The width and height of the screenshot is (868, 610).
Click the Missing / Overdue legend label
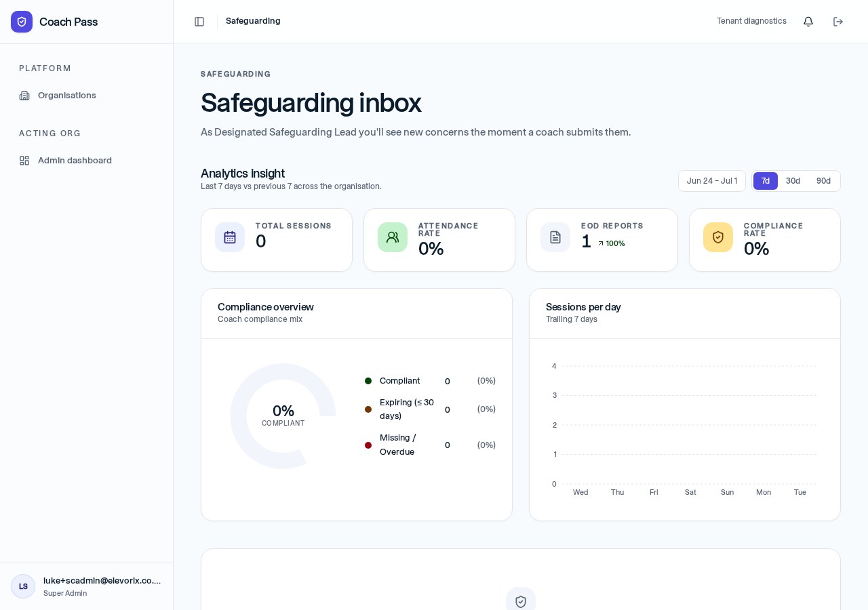(x=398, y=445)
